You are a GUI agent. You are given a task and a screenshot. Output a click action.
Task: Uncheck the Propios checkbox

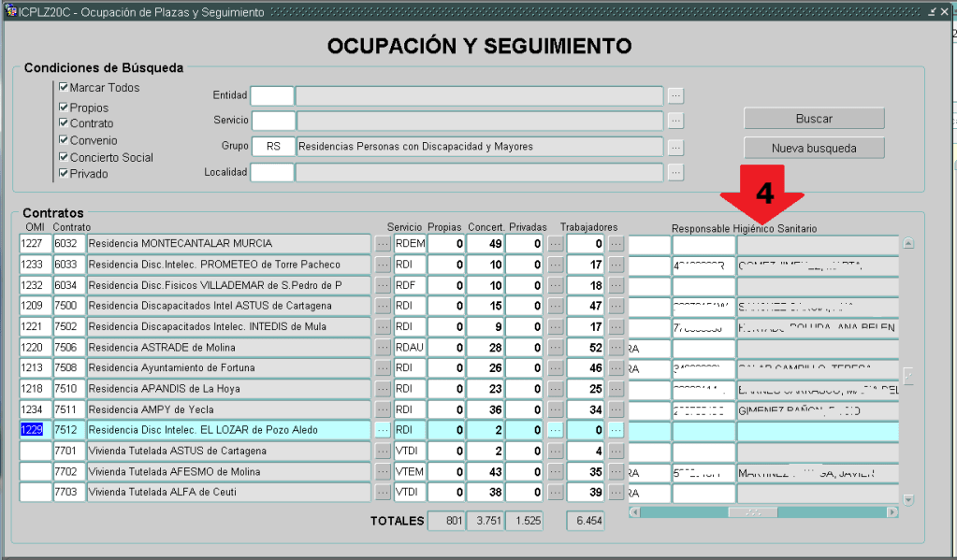64,108
